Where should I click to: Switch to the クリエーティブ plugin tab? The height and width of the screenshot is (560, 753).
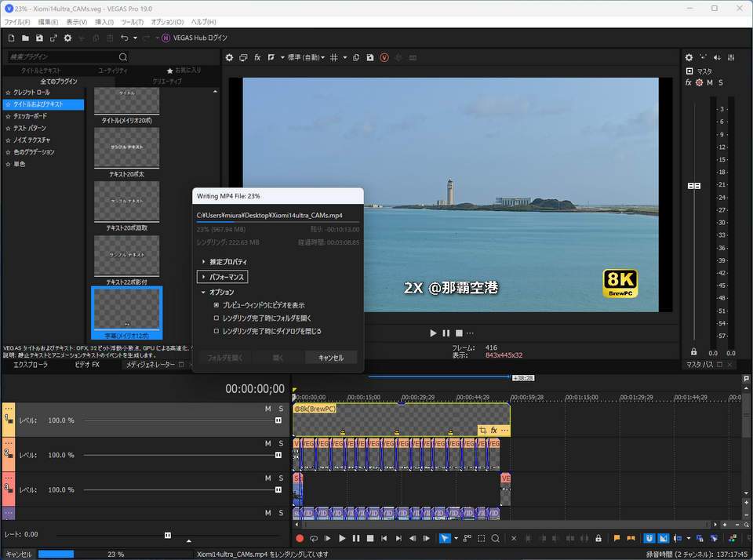pyautogui.click(x=167, y=81)
